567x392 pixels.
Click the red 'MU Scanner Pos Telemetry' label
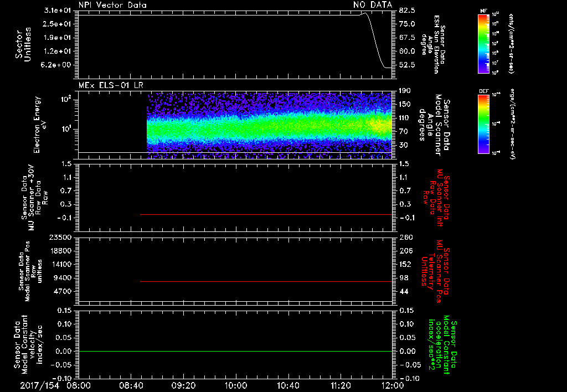436,271
